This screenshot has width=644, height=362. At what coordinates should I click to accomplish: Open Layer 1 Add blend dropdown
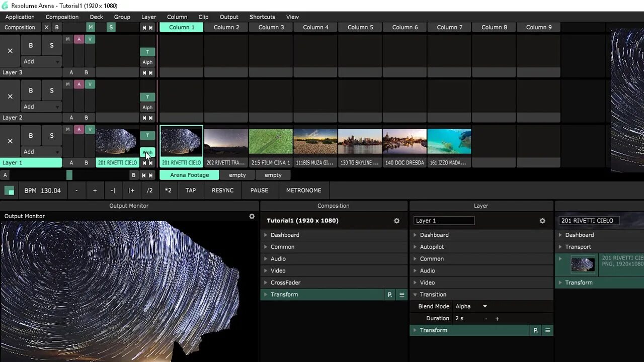click(x=41, y=152)
